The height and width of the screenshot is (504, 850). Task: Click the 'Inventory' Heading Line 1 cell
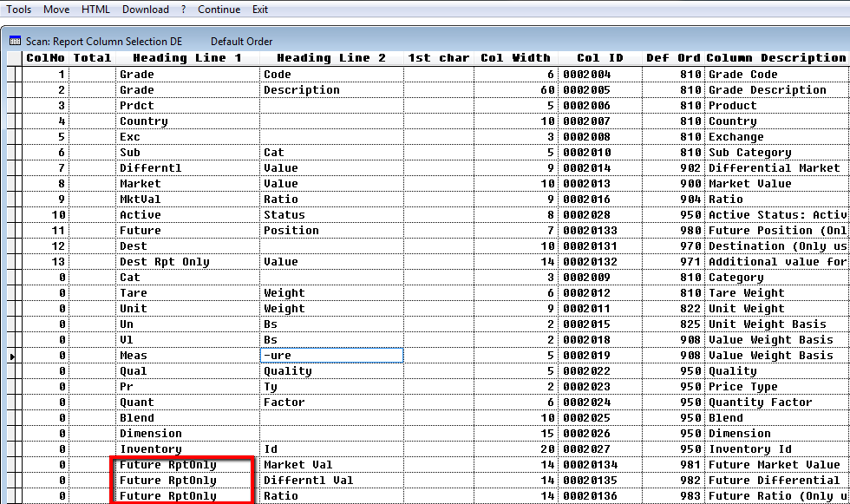187,449
